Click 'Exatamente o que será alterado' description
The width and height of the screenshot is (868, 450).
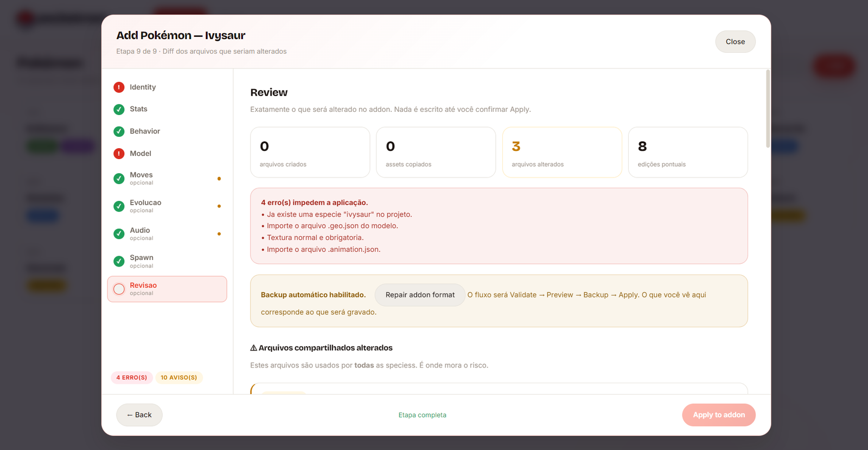tap(391, 110)
